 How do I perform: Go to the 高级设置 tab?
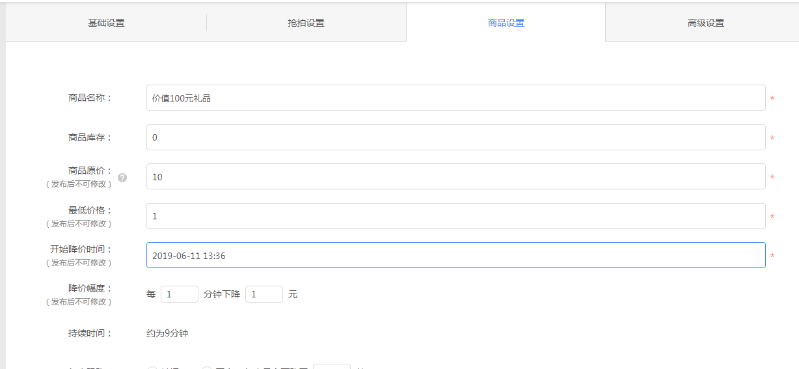(706, 23)
